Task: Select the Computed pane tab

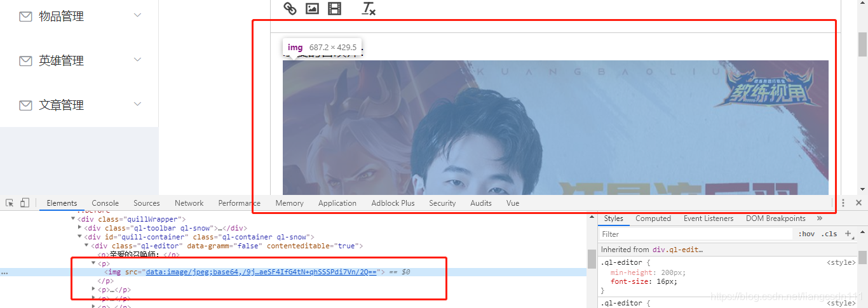Action: (x=653, y=218)
